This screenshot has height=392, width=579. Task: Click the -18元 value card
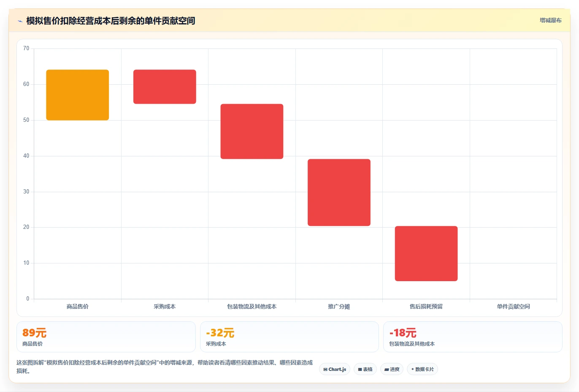(473, 337)
